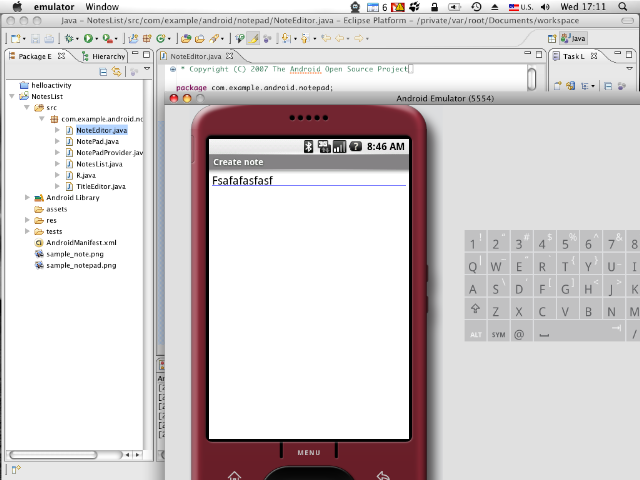The height and width of the screenshot is (480, 640).
Task: Click the Back navigation arrow icon
Action: [340, 38]
